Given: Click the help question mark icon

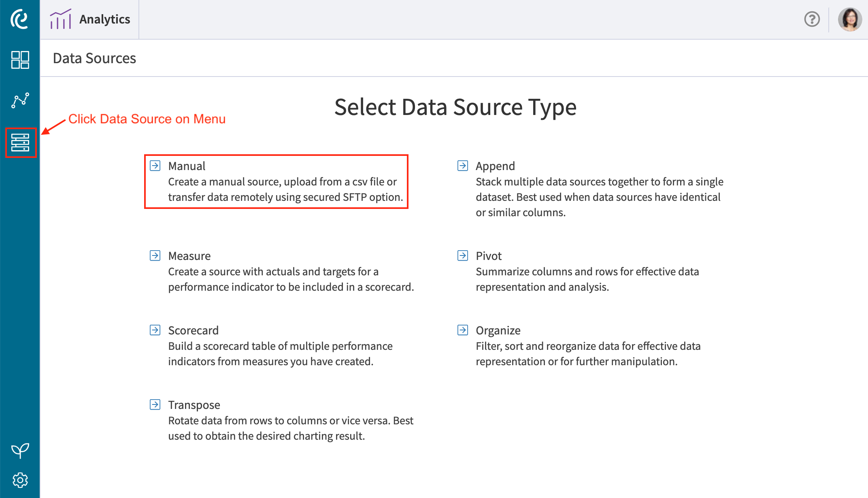Looking at the screenshot, I should [x=812, y=19].
